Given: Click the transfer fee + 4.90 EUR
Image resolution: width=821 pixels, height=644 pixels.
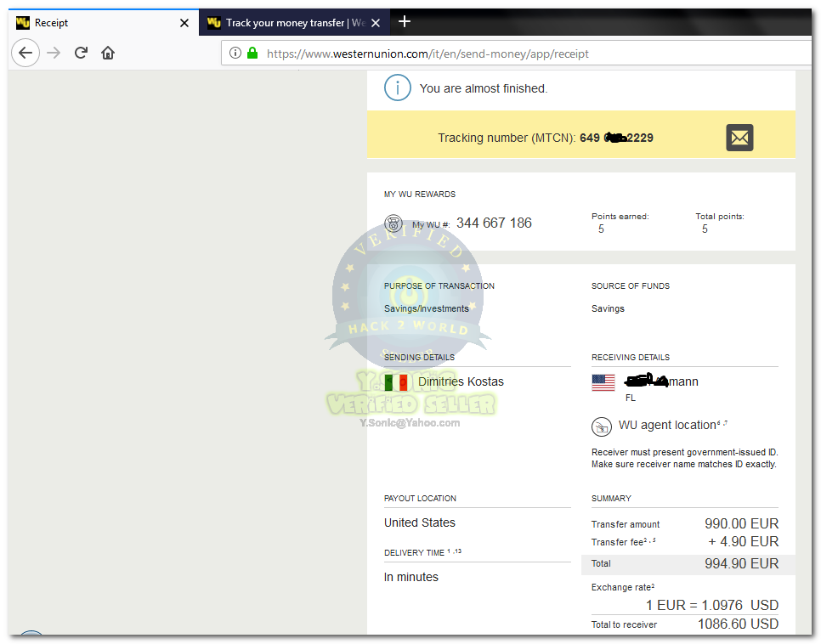Looking at the screenshot, I should tap(743, 541).
